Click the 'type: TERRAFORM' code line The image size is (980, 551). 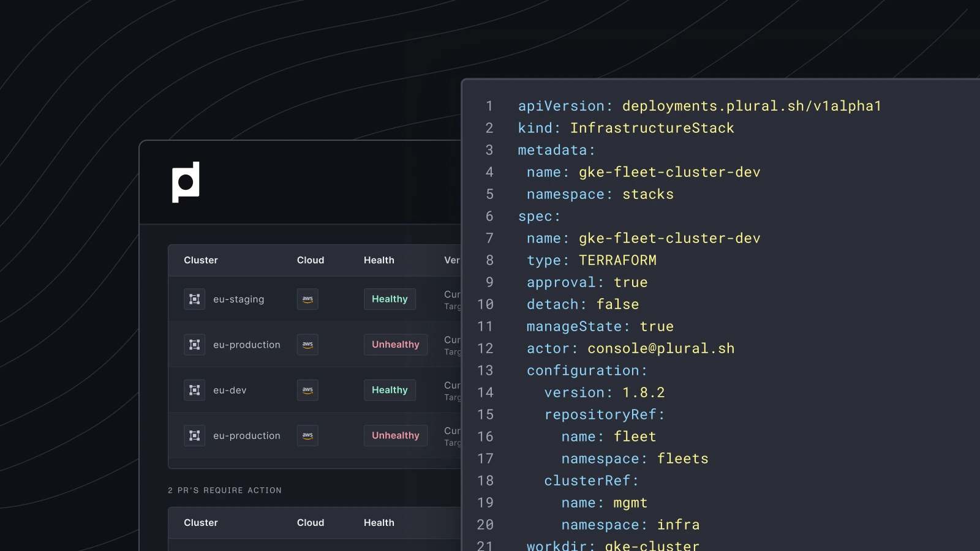tap(592, 260)
